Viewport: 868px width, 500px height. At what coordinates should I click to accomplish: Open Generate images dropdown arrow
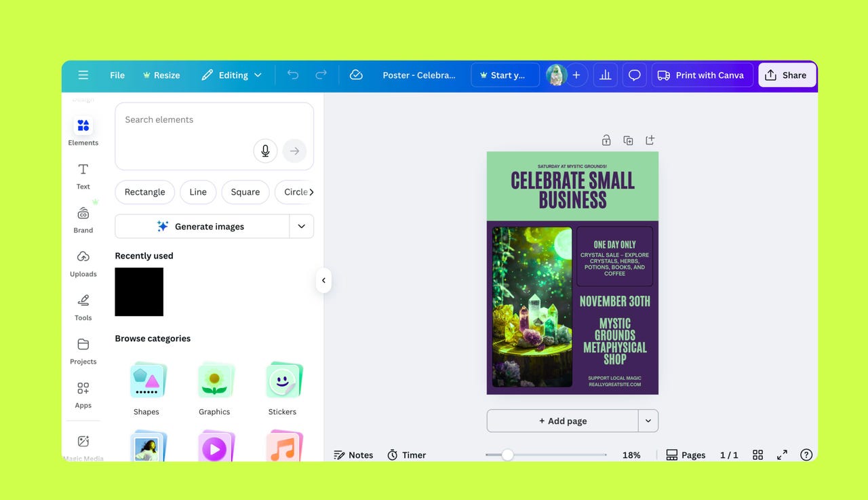(x=302, y=227)
